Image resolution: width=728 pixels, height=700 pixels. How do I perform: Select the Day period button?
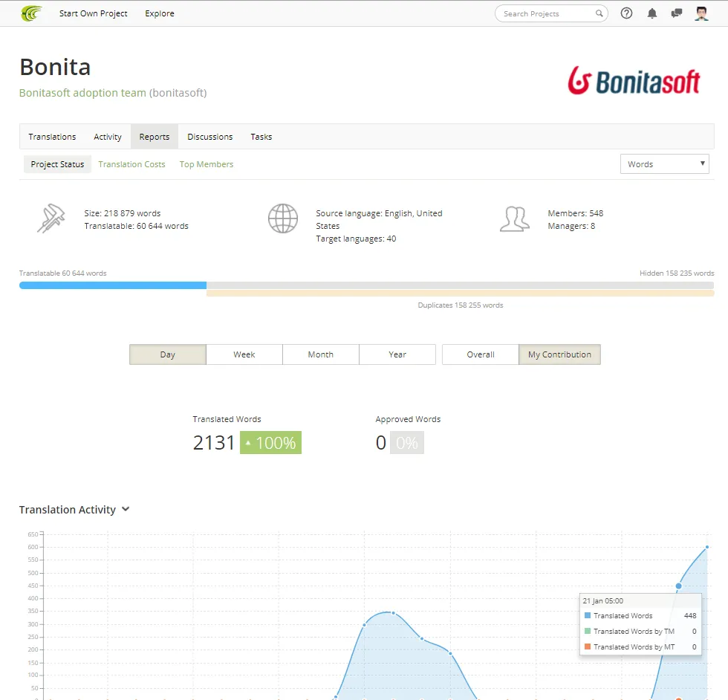click(168, 354)
